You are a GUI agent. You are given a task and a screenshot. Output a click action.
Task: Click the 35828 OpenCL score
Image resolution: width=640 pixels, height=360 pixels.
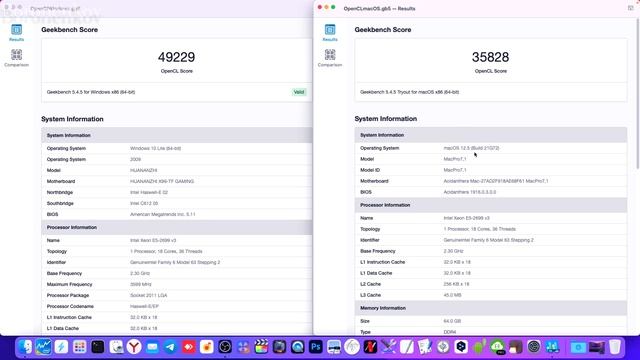click(x=490, y=57)
